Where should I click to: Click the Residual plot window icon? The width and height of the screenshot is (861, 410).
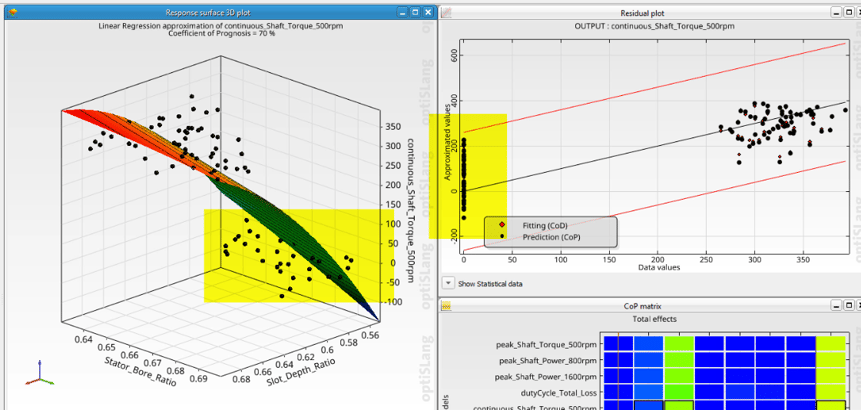447,12
